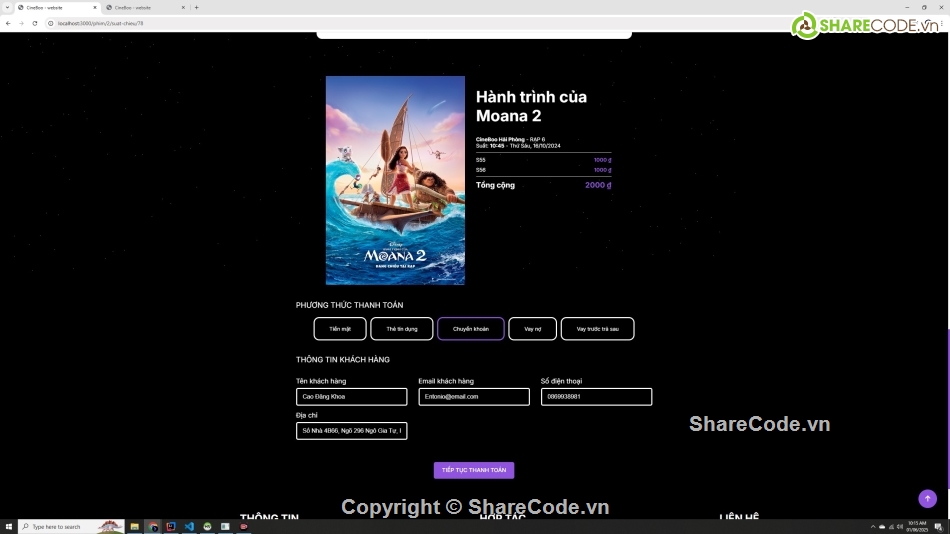This screenshot has height=534, width=950.
Task: View site information icon in address bar
Action: (51, 23)
